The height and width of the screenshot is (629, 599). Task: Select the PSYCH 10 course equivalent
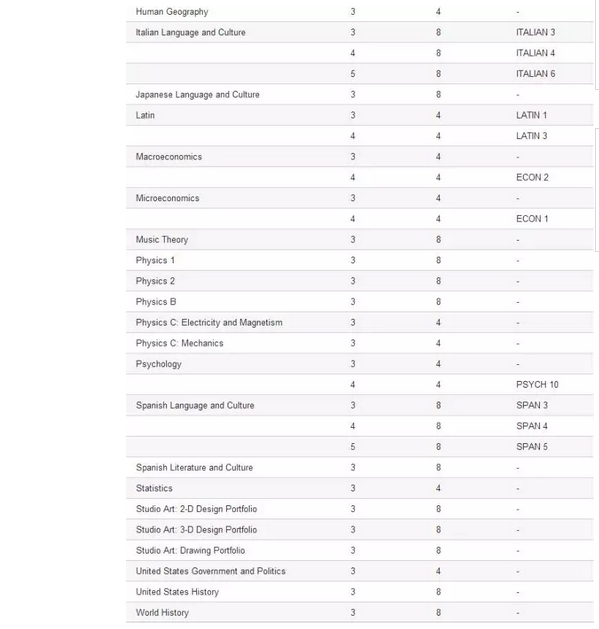537,385
